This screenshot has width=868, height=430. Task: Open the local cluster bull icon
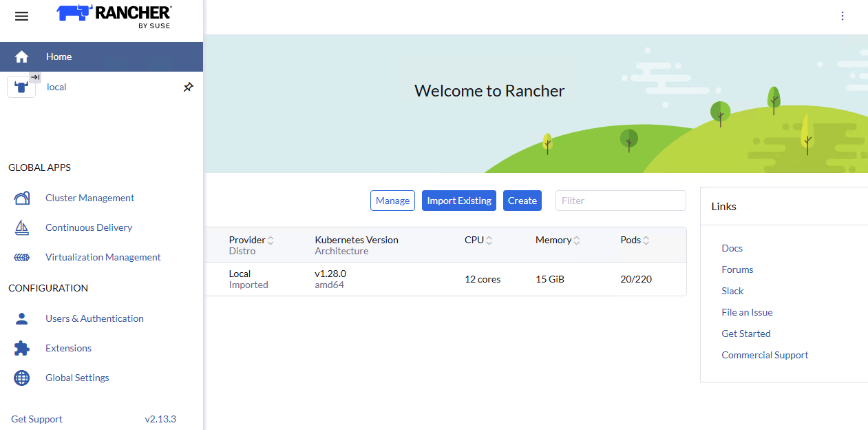pos(21,88)
